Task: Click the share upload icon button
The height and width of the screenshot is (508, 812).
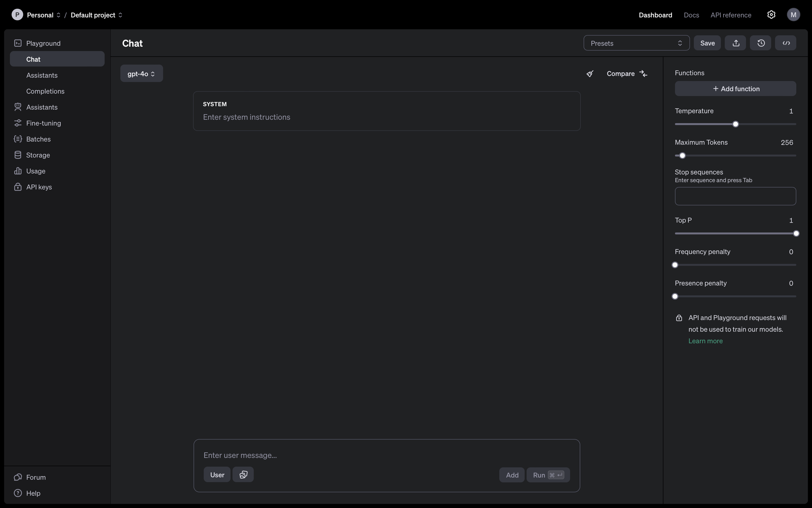Action: pyautogui.click(x=735, y=43)
